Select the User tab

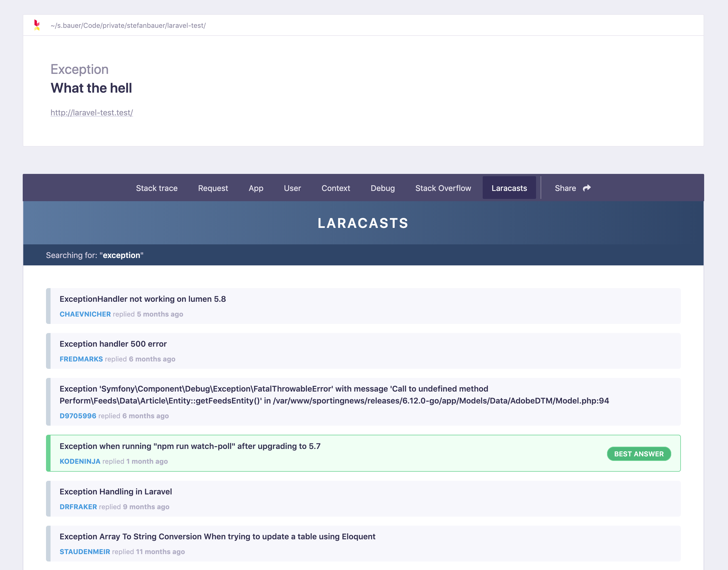click(292, 188)
